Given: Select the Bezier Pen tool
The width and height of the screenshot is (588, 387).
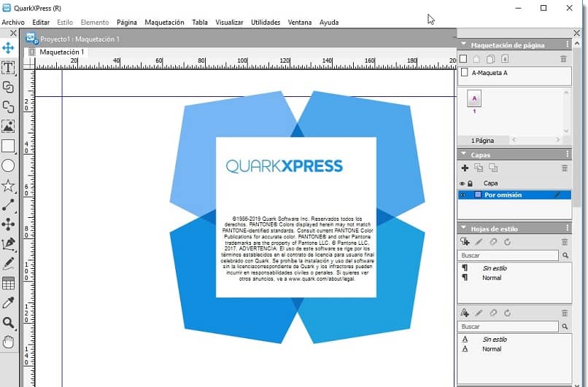Looking at the screenshot, I should point(8,244).
